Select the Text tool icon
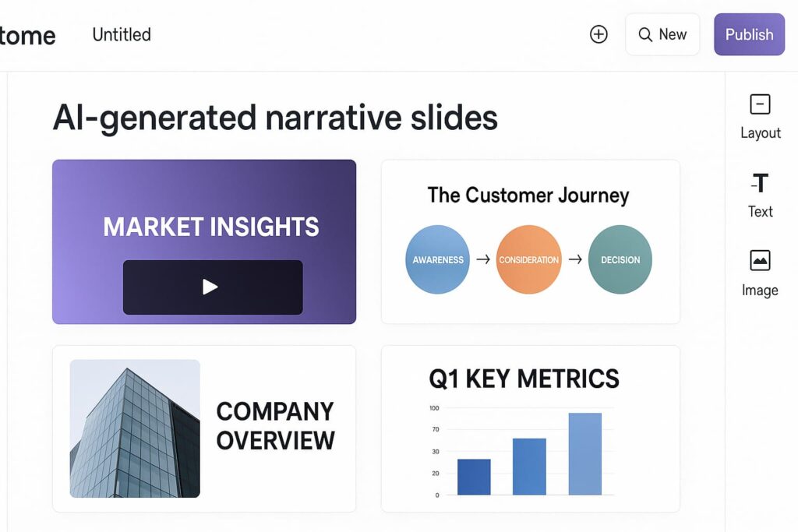 pos(760,183)
